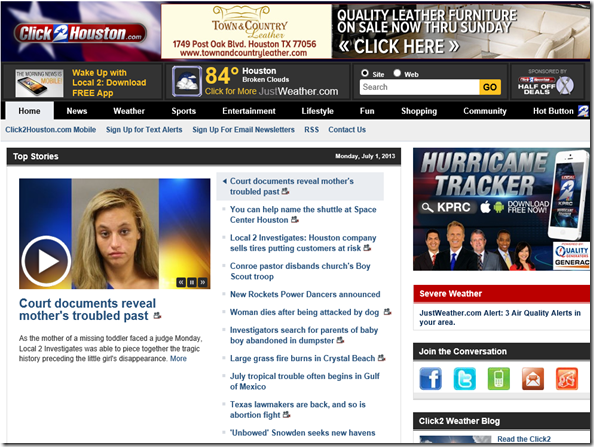The image size is (594, 447).
Task: Open the RSS link
Action: 311,130
